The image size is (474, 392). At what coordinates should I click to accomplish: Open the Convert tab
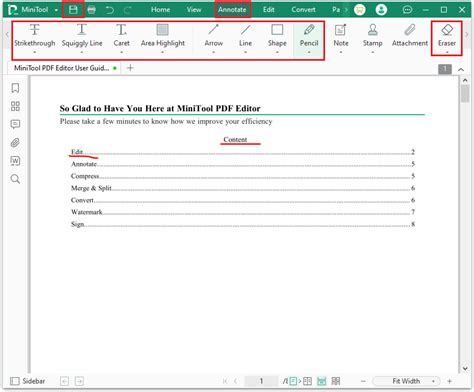tap(303, 10)
